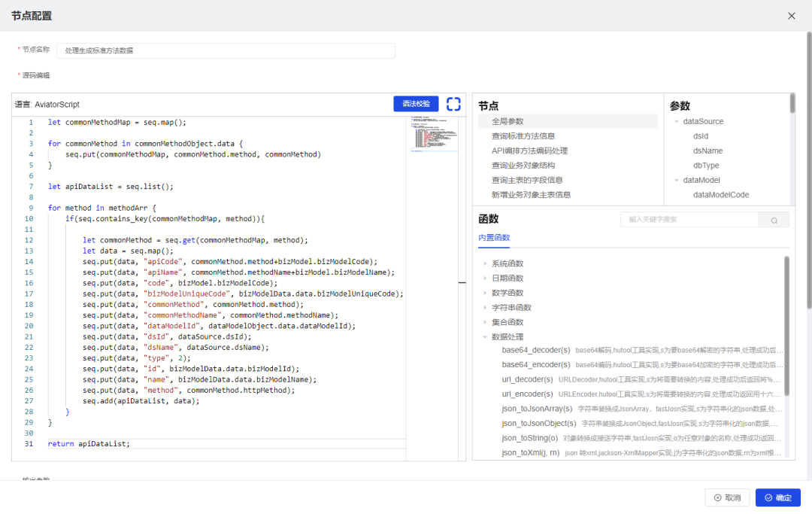This screenshot has width=812, height=514.
Task: Click the code minimap thumbnail
Action: tap(434, 134)
